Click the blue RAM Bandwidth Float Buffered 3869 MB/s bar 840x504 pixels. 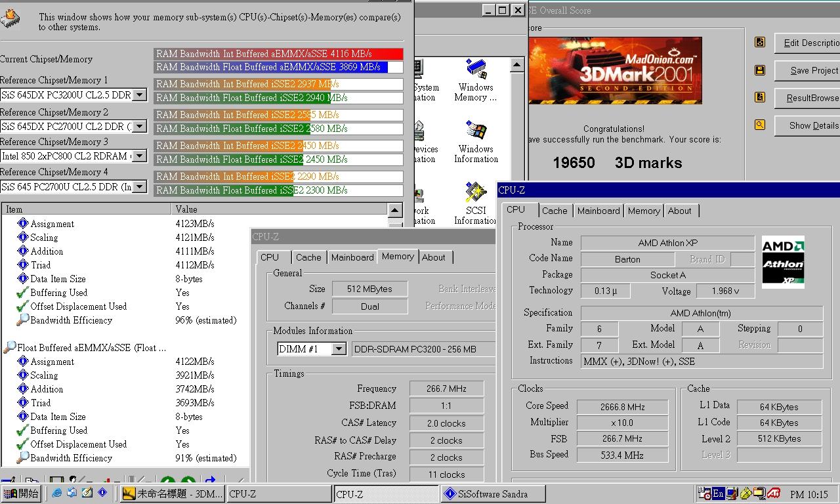click(271, 67)
